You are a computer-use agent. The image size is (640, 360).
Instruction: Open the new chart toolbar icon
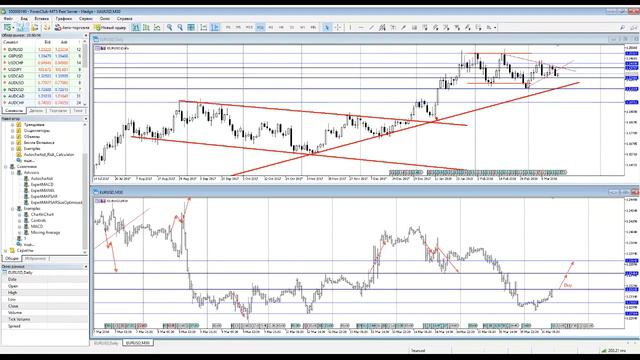coord(8,27)
